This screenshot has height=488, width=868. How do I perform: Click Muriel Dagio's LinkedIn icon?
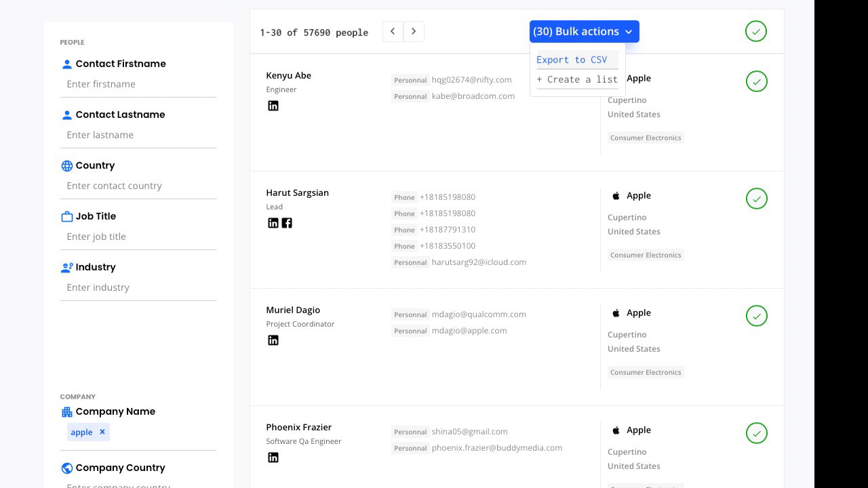[x=273, y=340]
